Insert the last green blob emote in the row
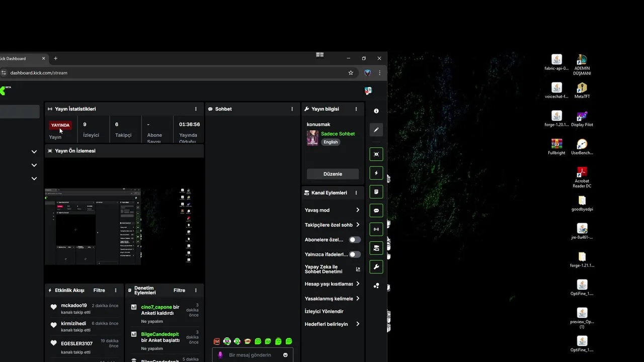This screenshot has height=362, width=644. (289, 341)
